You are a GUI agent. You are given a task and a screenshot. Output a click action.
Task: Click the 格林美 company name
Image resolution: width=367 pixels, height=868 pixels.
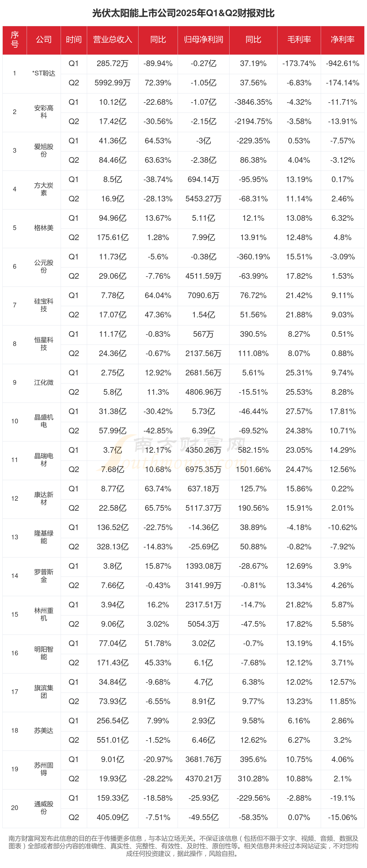point(44,228)
